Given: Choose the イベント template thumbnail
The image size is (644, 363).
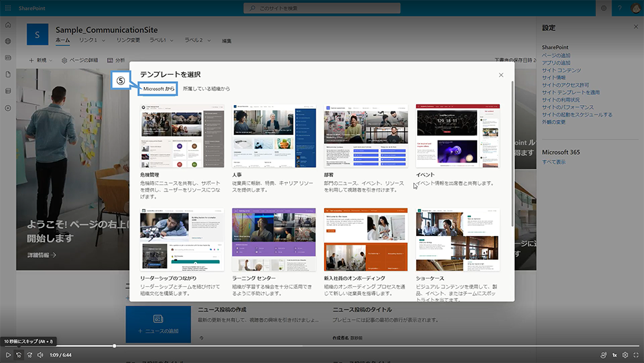Looking at the screenshot, I should (458, 135).
